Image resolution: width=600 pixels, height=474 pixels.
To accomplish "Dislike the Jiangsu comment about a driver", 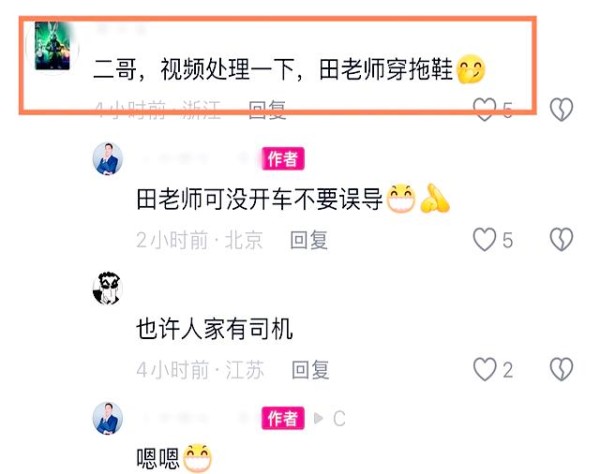I will coord(561,369).
